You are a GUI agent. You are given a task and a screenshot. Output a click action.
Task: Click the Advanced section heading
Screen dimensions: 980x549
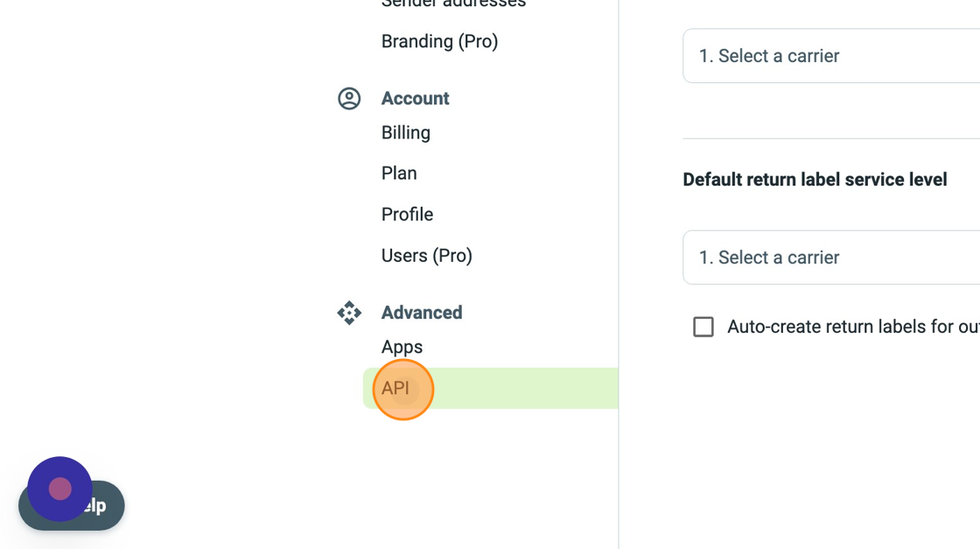422,313
